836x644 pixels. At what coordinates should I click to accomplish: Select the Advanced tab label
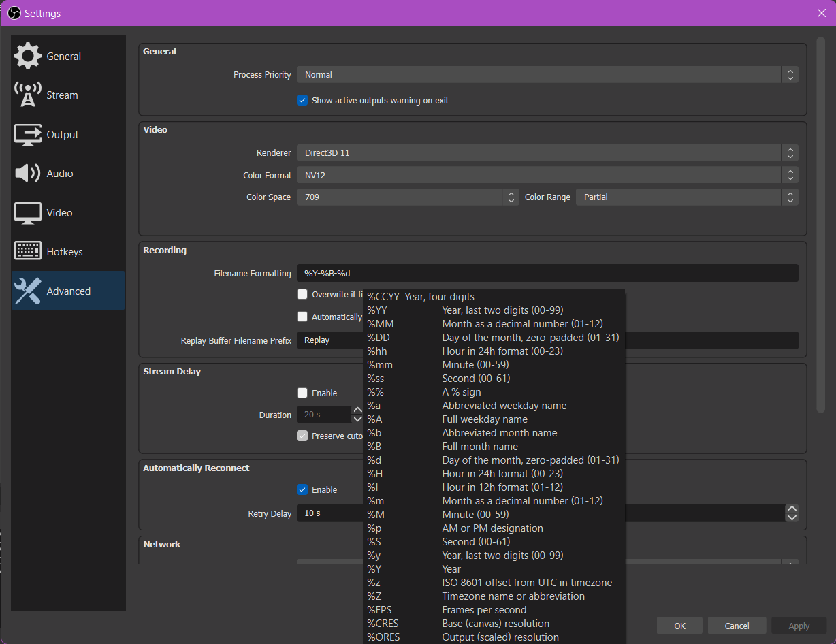pos(69,291)
